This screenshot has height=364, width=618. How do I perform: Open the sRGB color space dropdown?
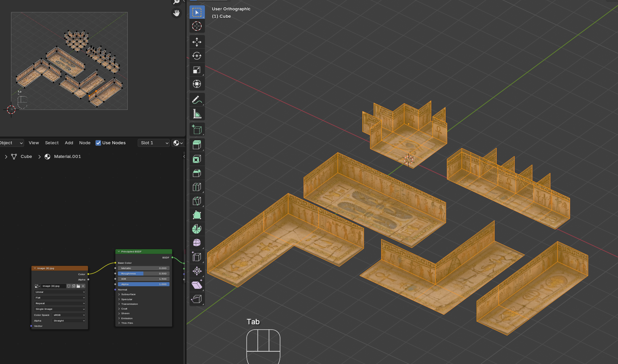[x=69, y=315]
